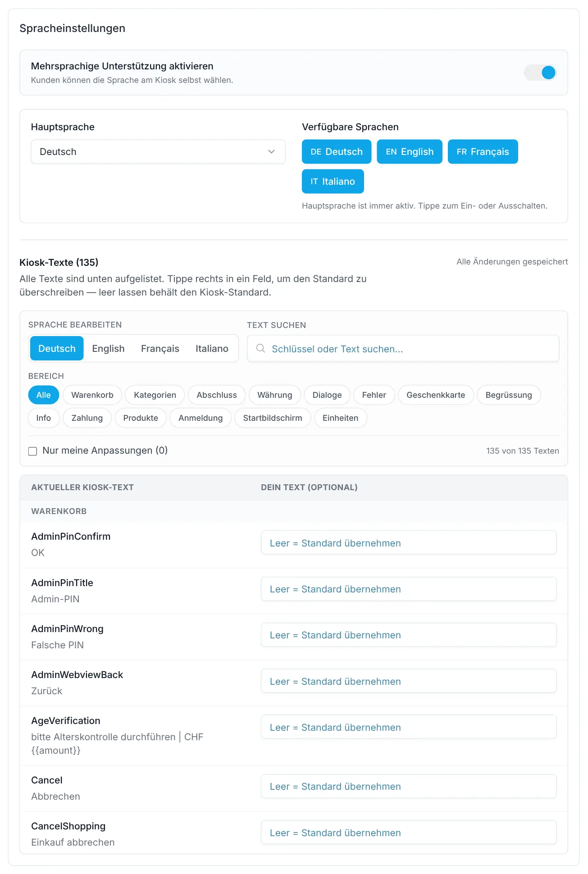Screen dimensions: 588x874
Task: Click the search magnifier icon
Action: [260, 348]
